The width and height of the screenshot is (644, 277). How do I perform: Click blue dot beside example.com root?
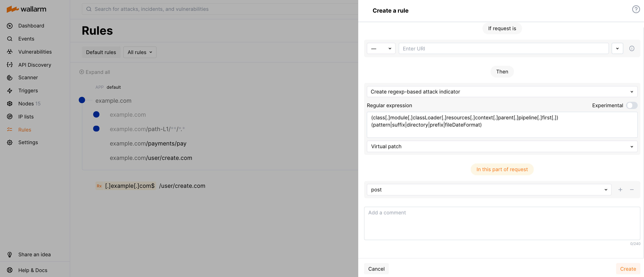pyautogui.click(x=82, y=100)
